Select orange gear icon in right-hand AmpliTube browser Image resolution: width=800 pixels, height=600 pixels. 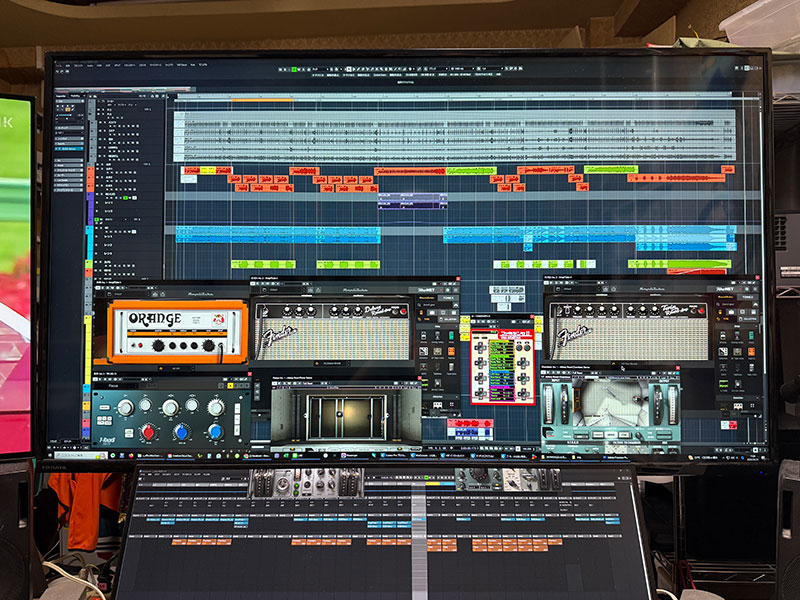point(751,351)
